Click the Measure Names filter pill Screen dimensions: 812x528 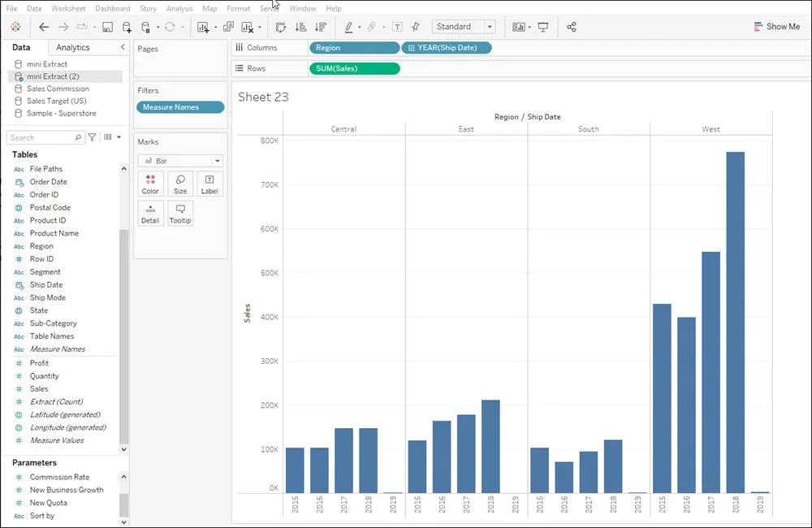180,106
